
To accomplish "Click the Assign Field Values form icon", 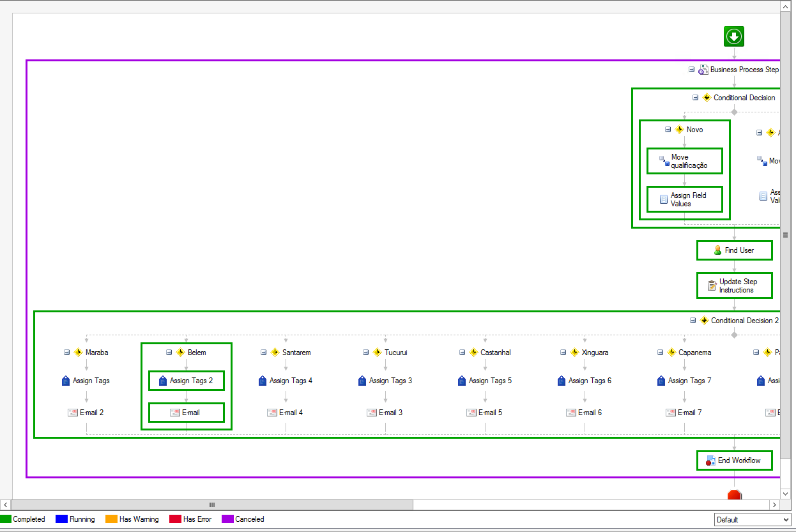I will (x=664, y=199).
